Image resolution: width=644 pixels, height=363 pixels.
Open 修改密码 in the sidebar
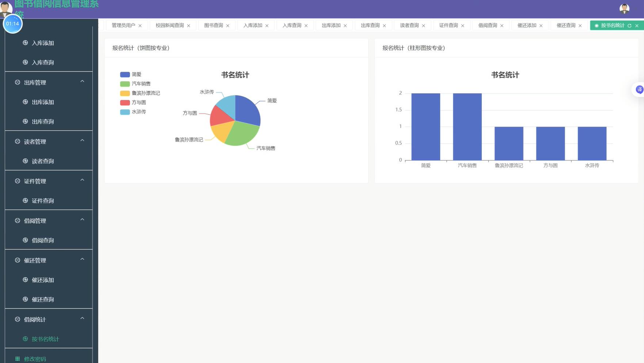35,359
